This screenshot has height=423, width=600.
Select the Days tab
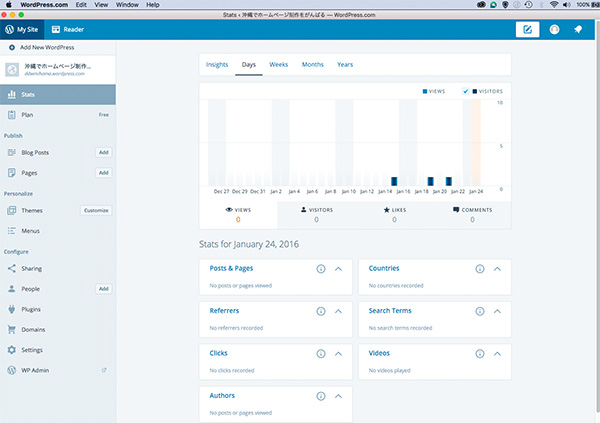tap(249, 64)
